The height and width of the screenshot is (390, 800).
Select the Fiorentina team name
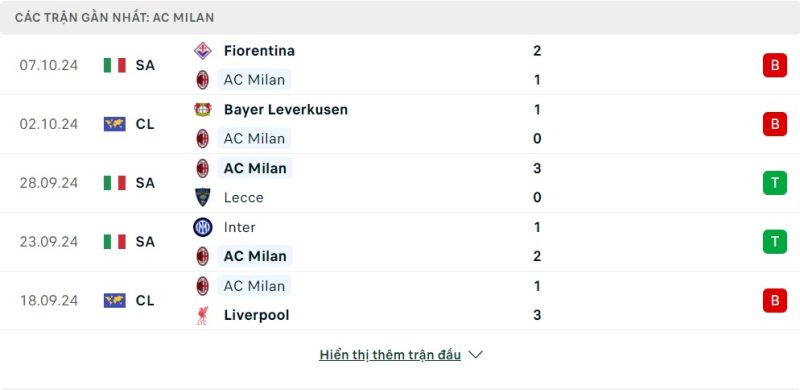click(259, 51)
